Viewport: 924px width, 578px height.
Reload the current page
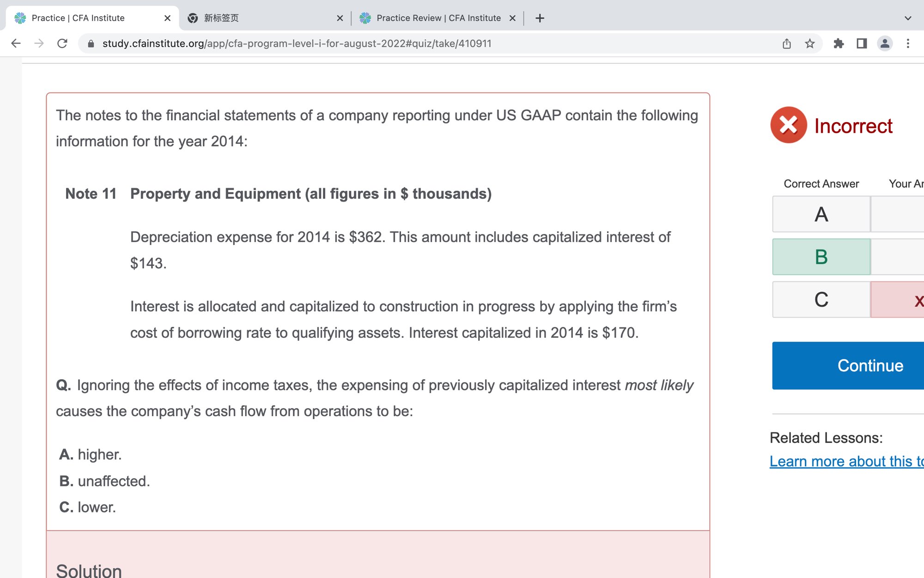point(62,43)
